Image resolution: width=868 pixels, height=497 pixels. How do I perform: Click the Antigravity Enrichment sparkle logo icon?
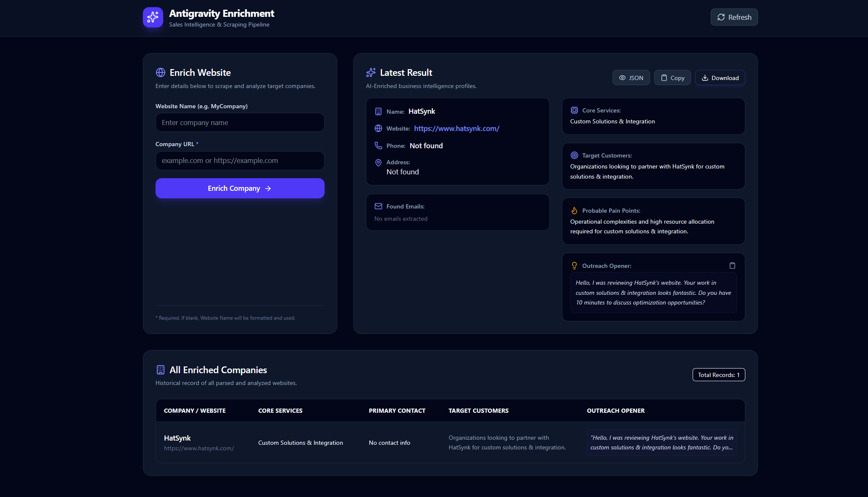pyautogui.click(x=153, y=17)
